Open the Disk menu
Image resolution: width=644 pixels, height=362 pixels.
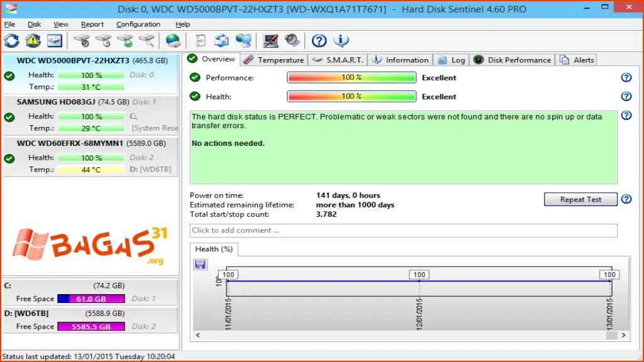click(34, 25)
